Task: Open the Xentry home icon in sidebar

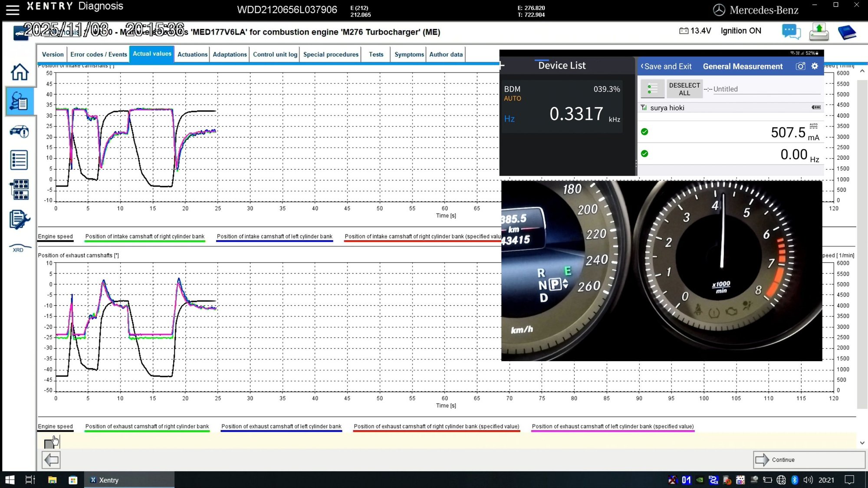Action: click(x=19, y=72)
